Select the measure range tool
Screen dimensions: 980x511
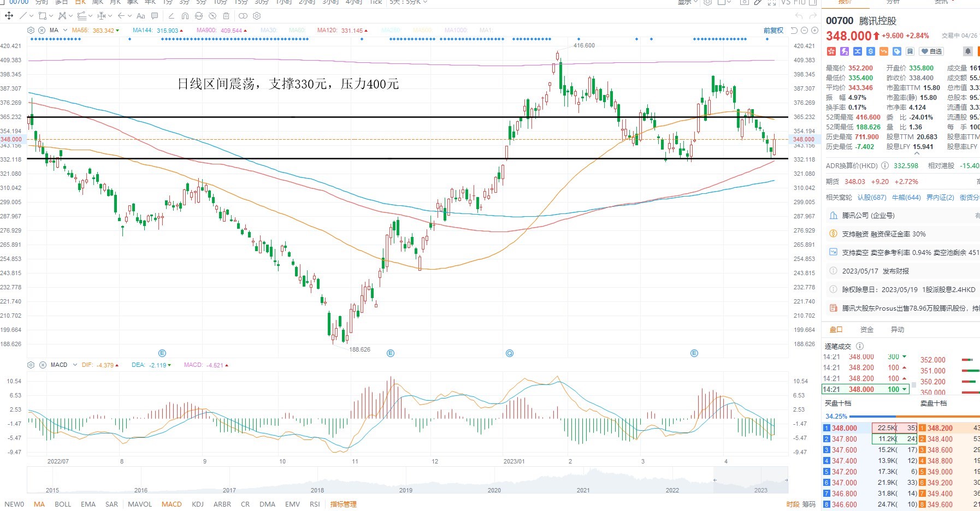[x=102, y=16]
